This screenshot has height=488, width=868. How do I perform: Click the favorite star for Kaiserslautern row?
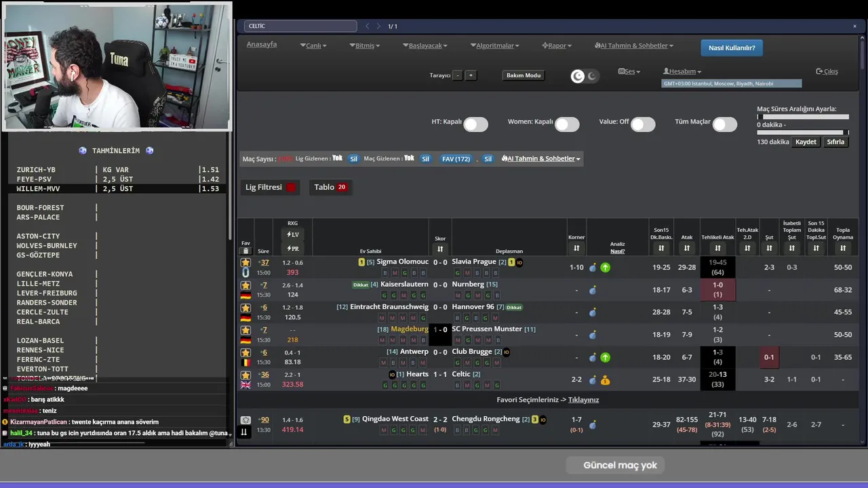tap(245, 285)
